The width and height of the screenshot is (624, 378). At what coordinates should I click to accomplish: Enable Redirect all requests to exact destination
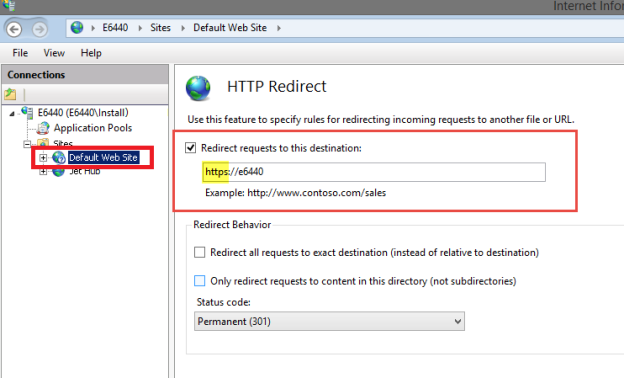click(199, 252)
